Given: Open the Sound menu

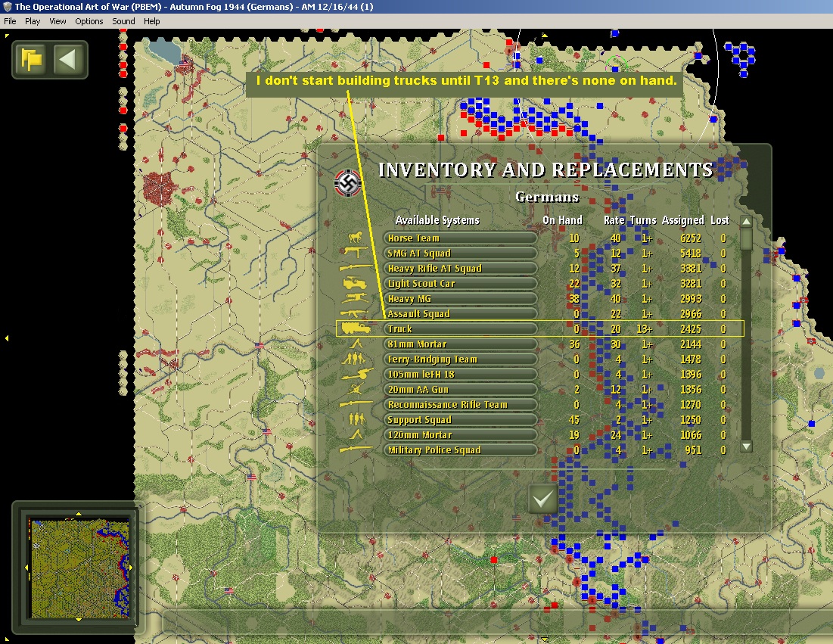Looking at the screenshot, I should 123,21.
